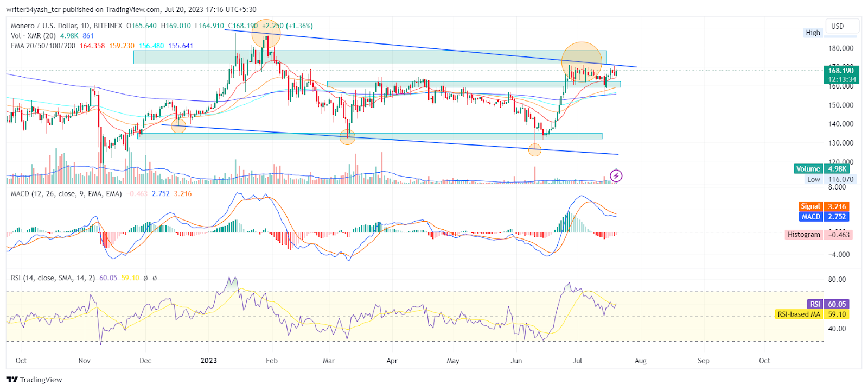This screenshot has width=868, height=390.
Task: Click the Jun label on time axis
Action: click(516, 361)
